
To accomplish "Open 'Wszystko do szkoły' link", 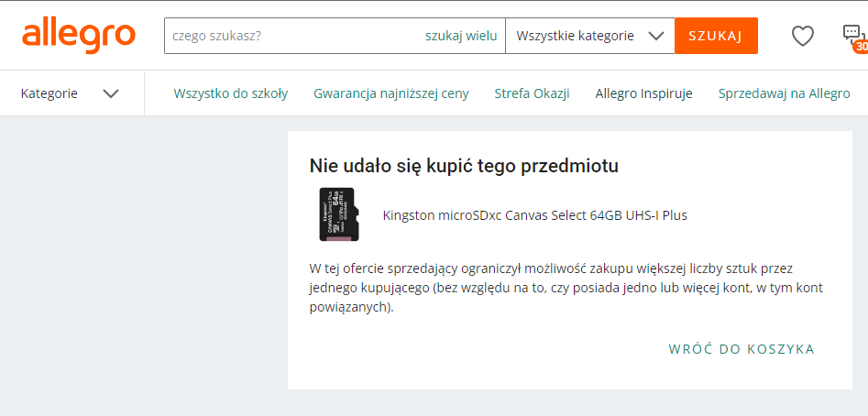I will click(231, 93).
